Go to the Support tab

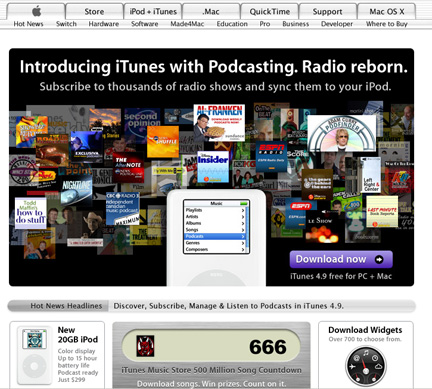328,11
